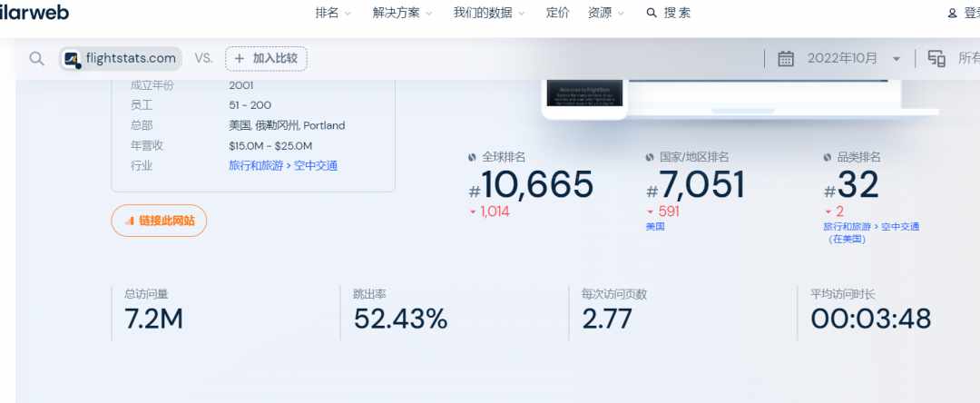Click the 每次访问页数 value 2.77
The height and width of the screenshot is (403, 980).
pyautogui.click(x=607, y=319)
